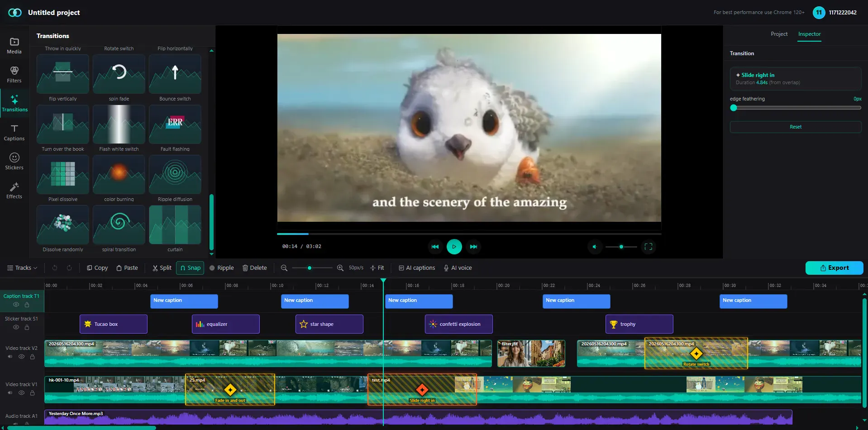Screen dimensions: 868x430
Task: Switch to the Project tab
Action: pyautogui.click(x=779, y=34)
